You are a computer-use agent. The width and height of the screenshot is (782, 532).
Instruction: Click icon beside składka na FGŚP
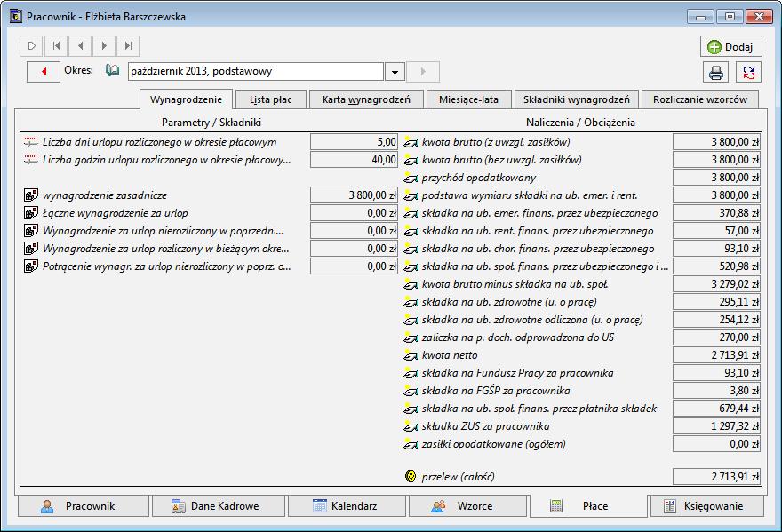[x=411, y=391]
